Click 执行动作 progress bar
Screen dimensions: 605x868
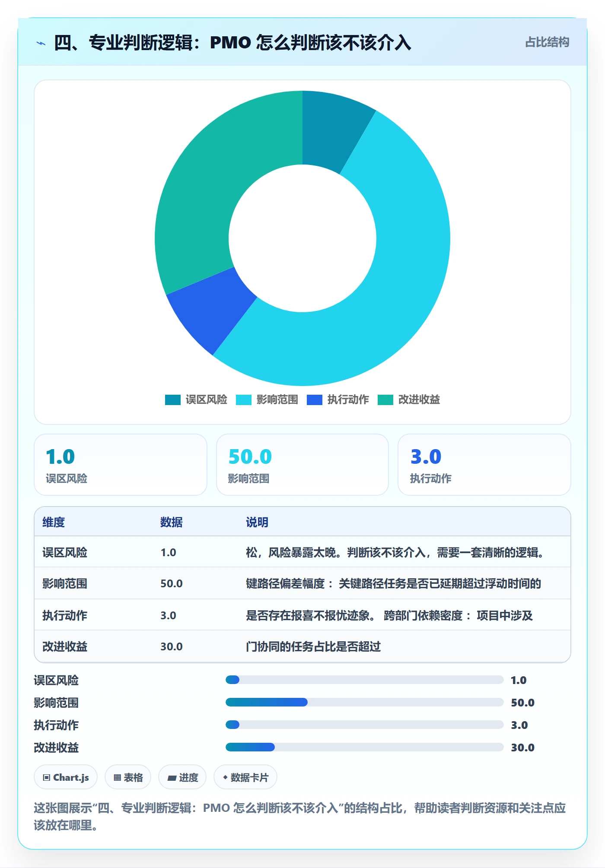(365, 725)
